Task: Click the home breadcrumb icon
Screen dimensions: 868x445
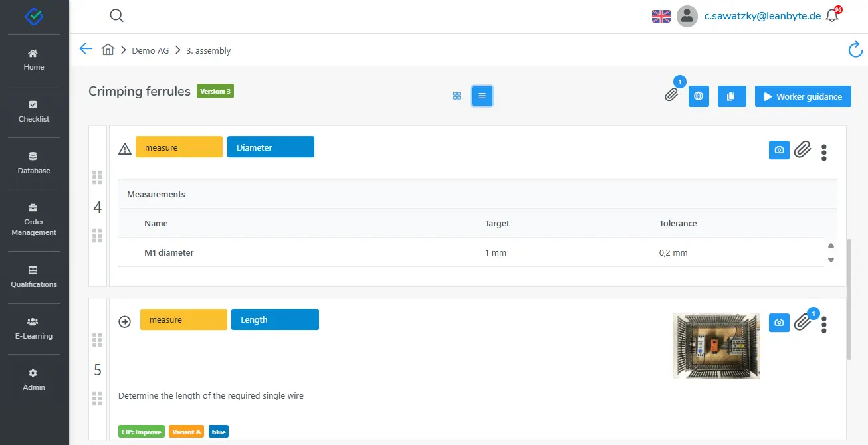Action: tap(108, 50)
